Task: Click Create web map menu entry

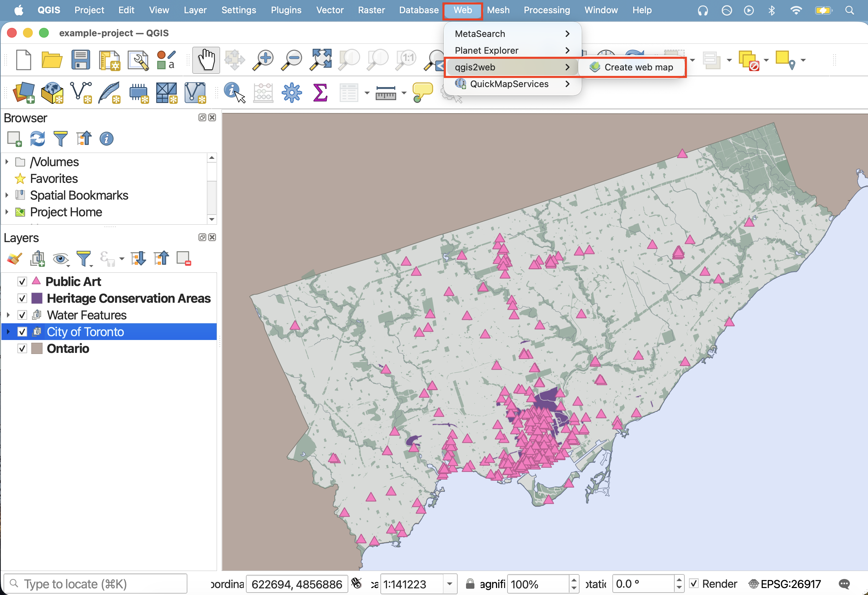Action: [638, 67]
